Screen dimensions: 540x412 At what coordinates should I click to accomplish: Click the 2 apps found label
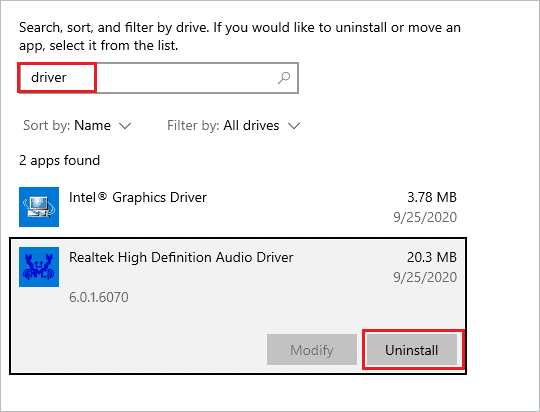60,161
